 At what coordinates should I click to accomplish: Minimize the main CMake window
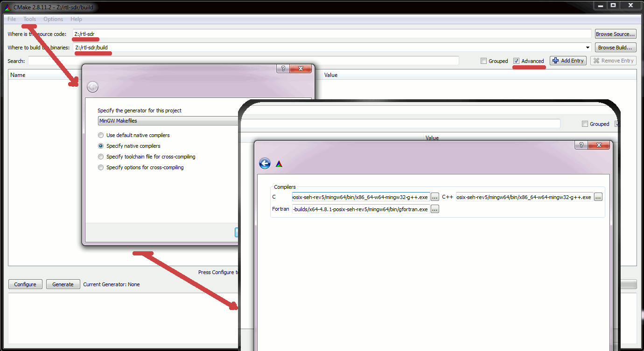click(x=600, y=5)
